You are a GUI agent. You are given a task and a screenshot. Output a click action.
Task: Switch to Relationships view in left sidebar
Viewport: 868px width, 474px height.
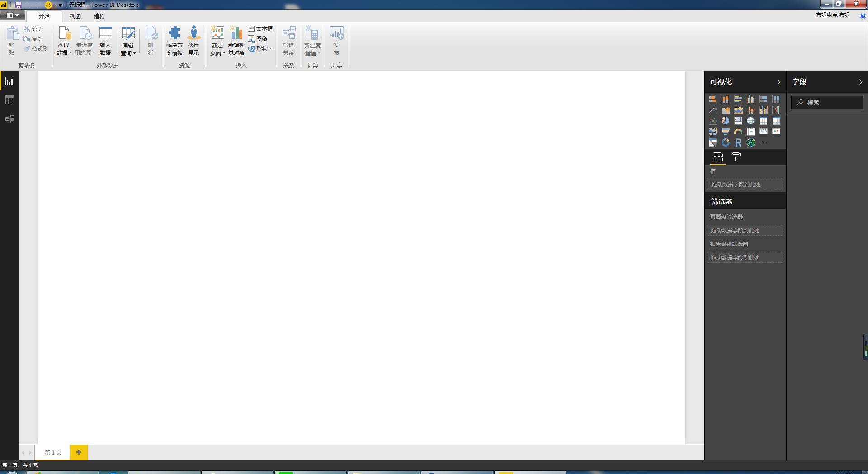9,119
